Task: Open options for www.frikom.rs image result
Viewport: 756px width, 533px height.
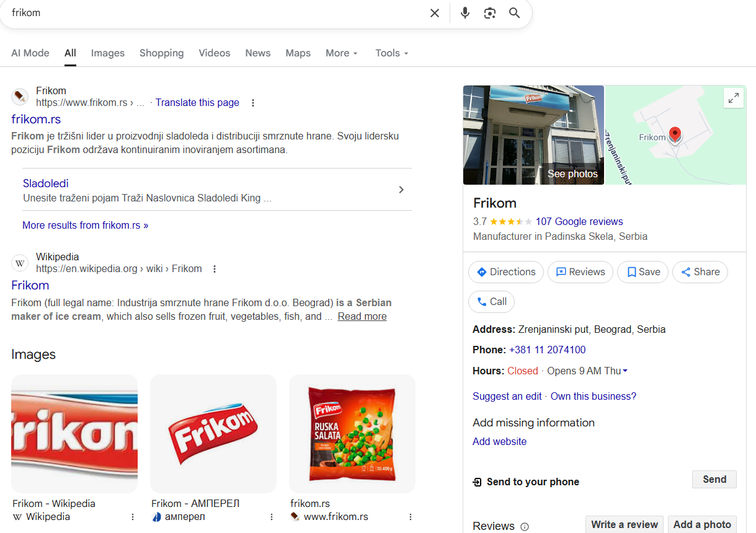Action: (x=410, y=517)
